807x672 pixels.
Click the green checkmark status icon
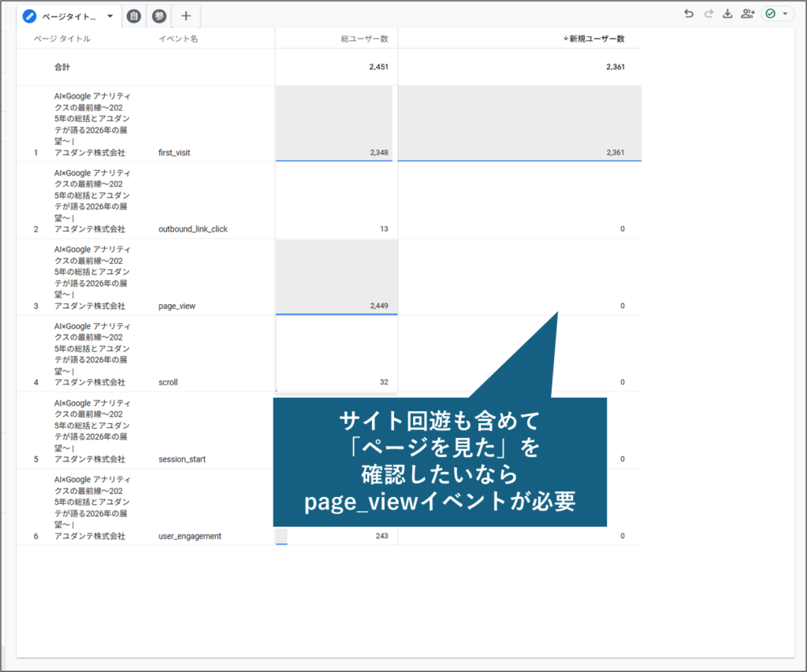tap(771, 14)
